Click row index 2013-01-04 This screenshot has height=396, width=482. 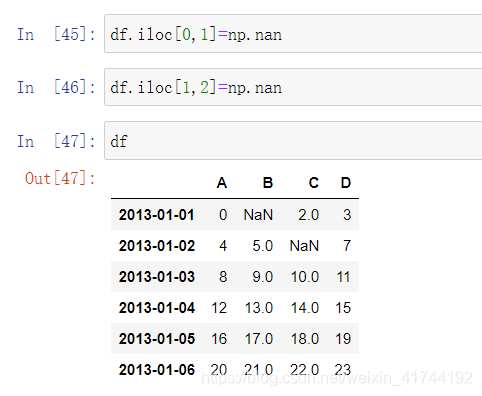click(x=157, y=308)
